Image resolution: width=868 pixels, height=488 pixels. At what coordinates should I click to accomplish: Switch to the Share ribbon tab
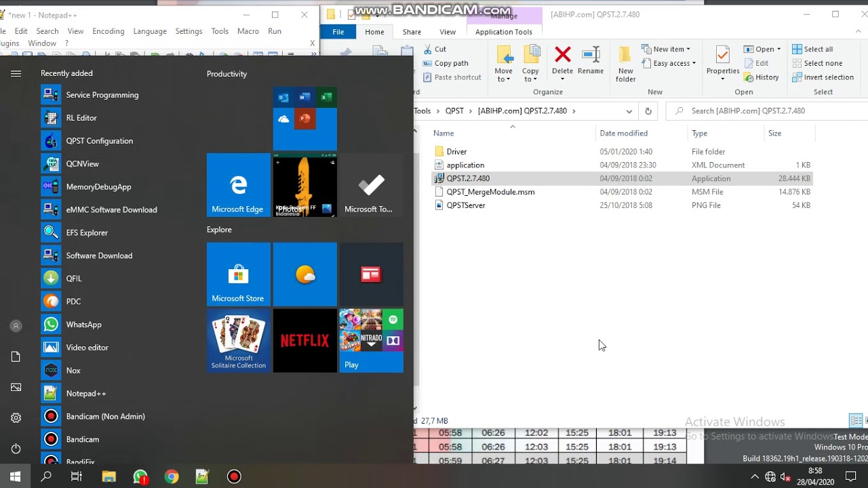412,32
